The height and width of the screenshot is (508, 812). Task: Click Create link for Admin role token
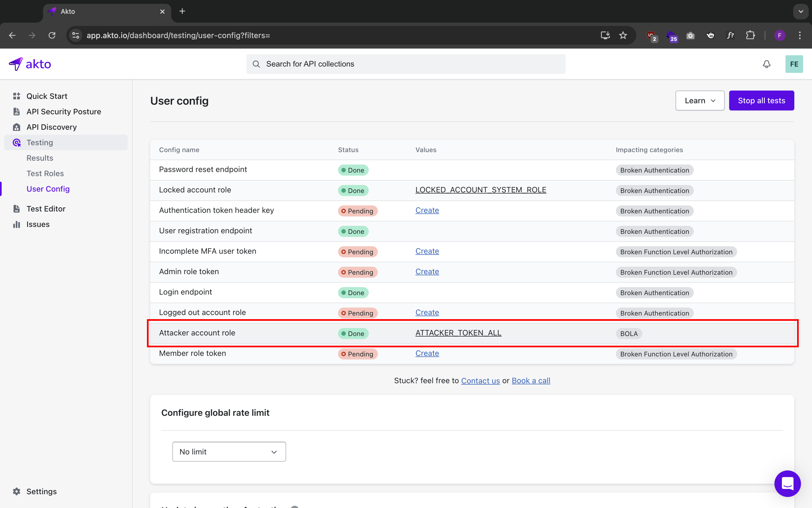[427, 272]
